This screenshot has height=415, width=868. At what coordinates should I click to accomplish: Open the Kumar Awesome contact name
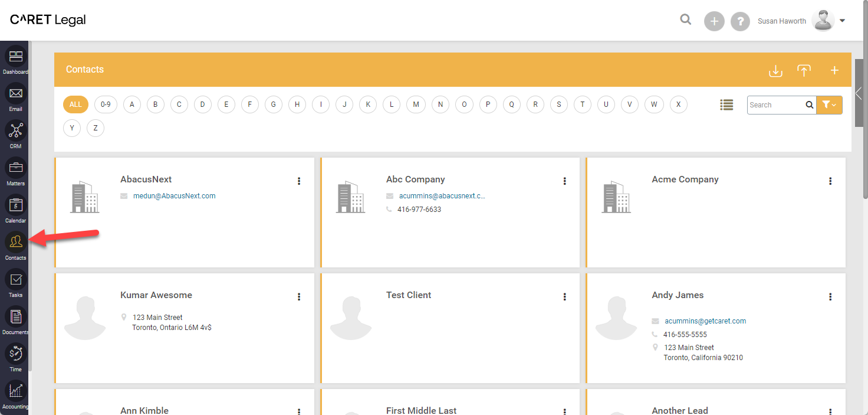pyautogui.click(x=156, y=295)
